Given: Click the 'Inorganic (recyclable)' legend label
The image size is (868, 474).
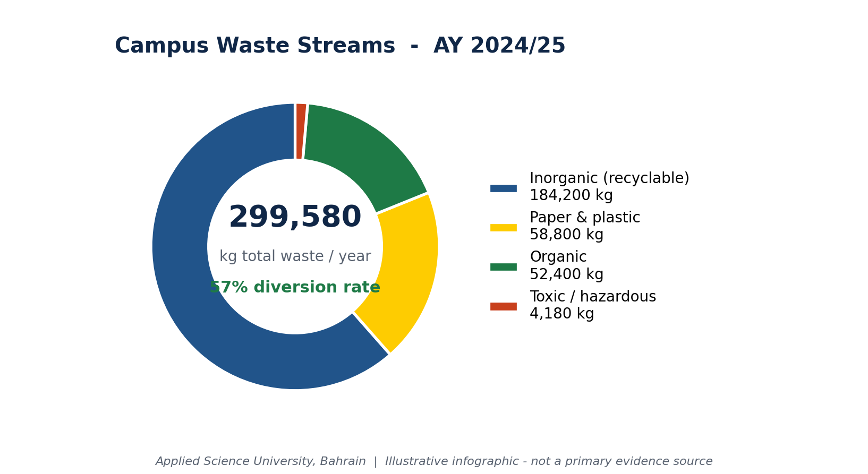Looking at the screenshot, I should (x=609, y=179).
